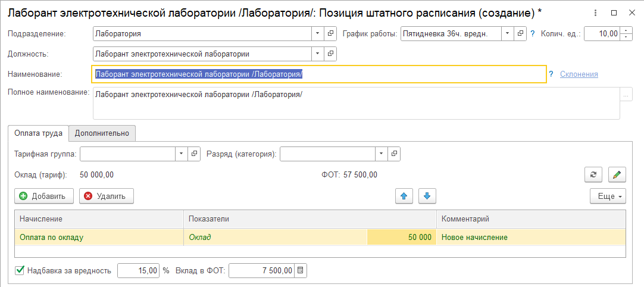Screen dimensions: 644x287
Task: Expand the Разряд (категория) dropdown
Action: 382,154
